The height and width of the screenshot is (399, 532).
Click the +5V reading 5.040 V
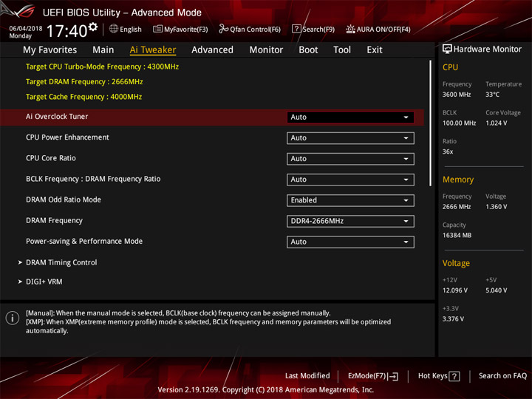(497, 290)
